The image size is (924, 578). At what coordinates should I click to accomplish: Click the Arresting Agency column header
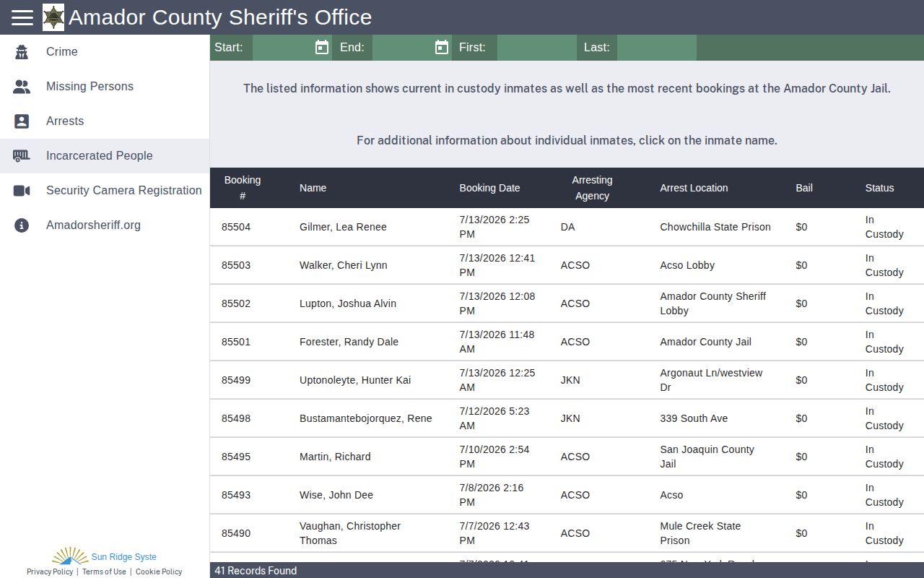592,188
